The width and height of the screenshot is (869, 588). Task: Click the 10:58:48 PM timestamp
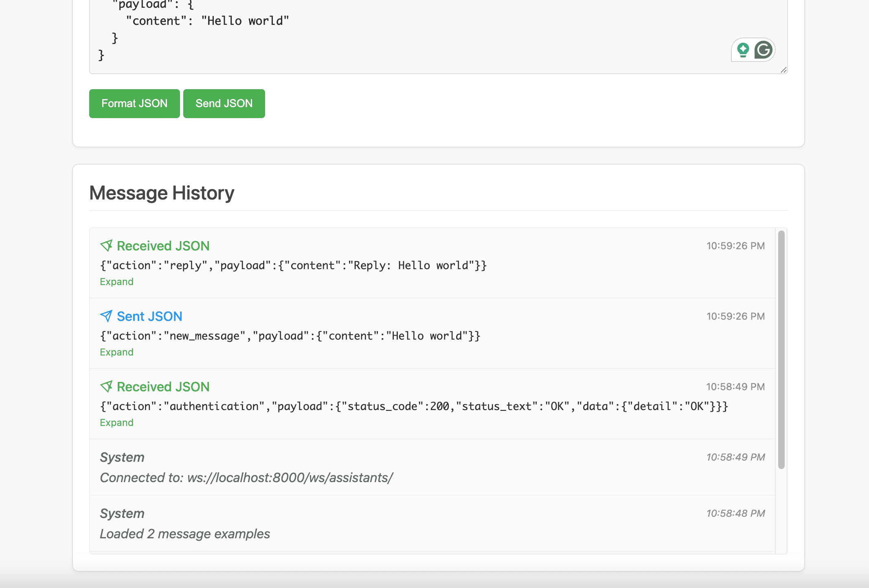[x=735, y=513]
